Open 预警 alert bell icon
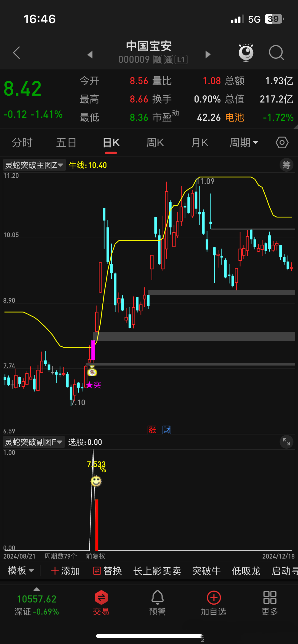The height and width of the screenshot is (644, 298). click(x=158, y=603)
